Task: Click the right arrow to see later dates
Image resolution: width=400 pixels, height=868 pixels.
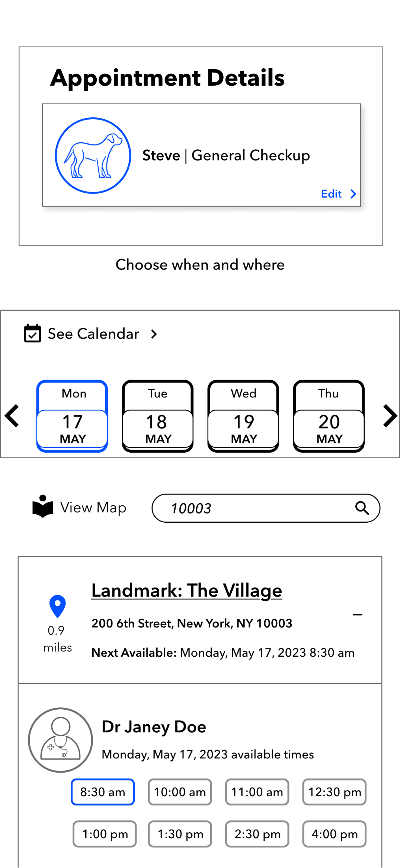Action: 389,415
